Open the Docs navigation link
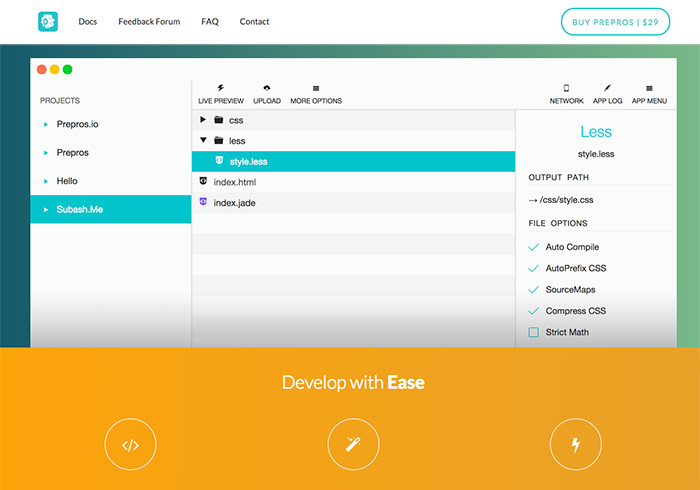 (x=87, y=21)
